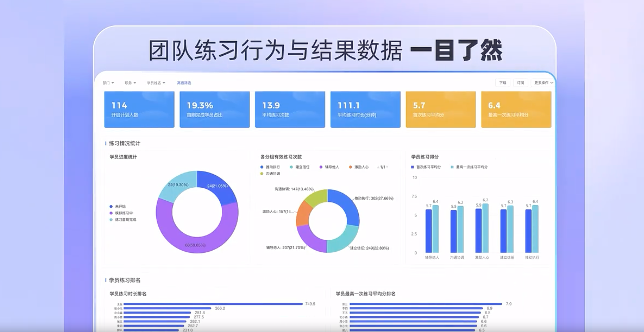Click the 未开始 legend in progress donut

click(x=119, y=206)
